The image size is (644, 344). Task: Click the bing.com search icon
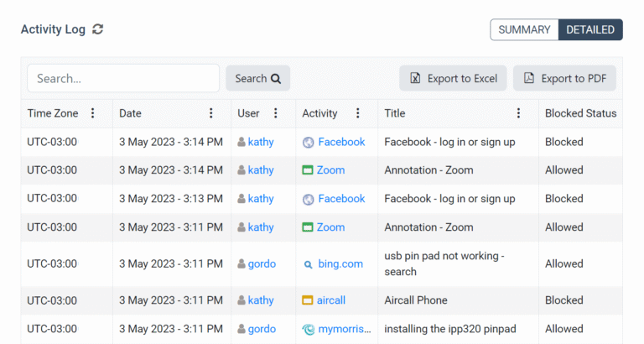click(x=308, y=264)
